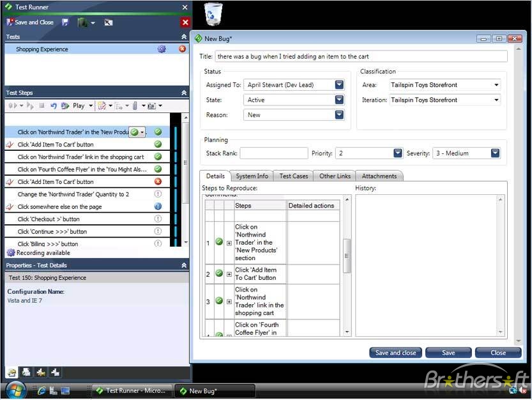Open the Windows Start orb
The image size is (532, 400).
tap(15, 390)
